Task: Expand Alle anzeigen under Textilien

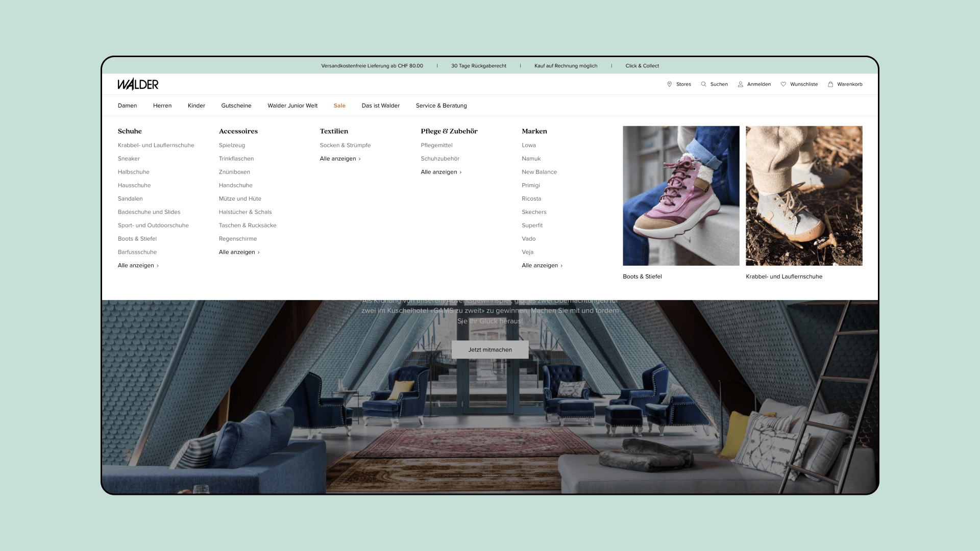Action: pyautogui.click(x=340, y=159)
